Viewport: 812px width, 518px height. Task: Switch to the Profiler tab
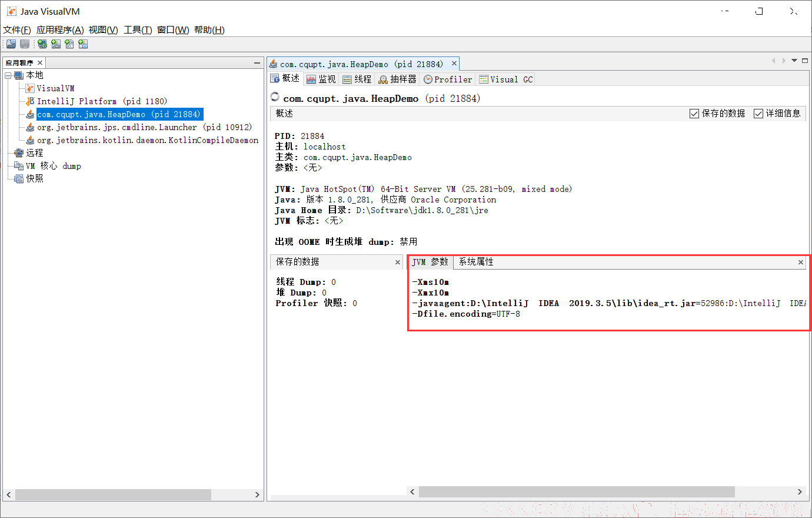tap(448, 79)
